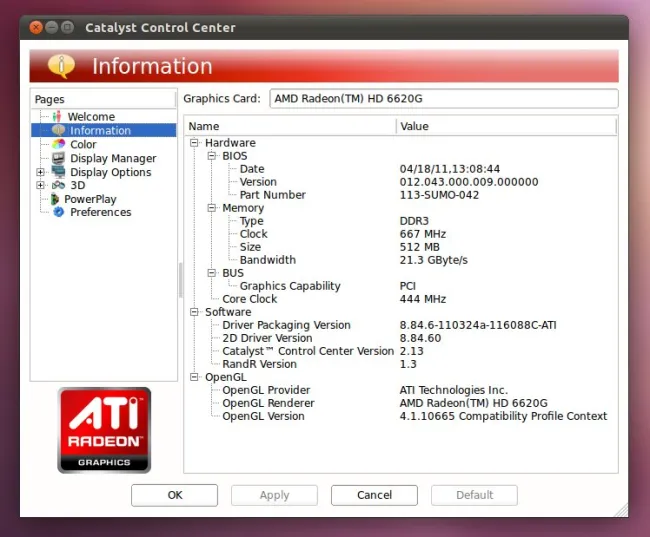Select the Color page icon
This screenshot has height=537, width=650.
point(58,144)
